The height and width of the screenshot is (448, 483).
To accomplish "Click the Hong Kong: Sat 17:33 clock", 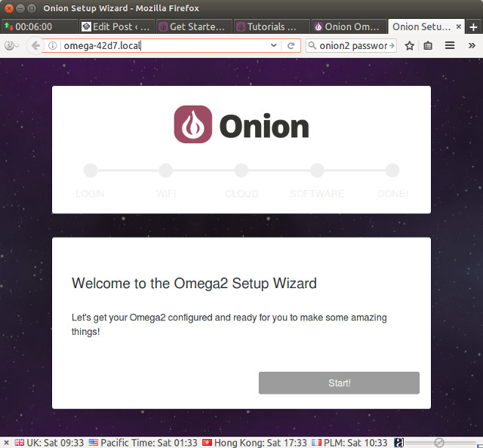I will [x=254, y=443].
